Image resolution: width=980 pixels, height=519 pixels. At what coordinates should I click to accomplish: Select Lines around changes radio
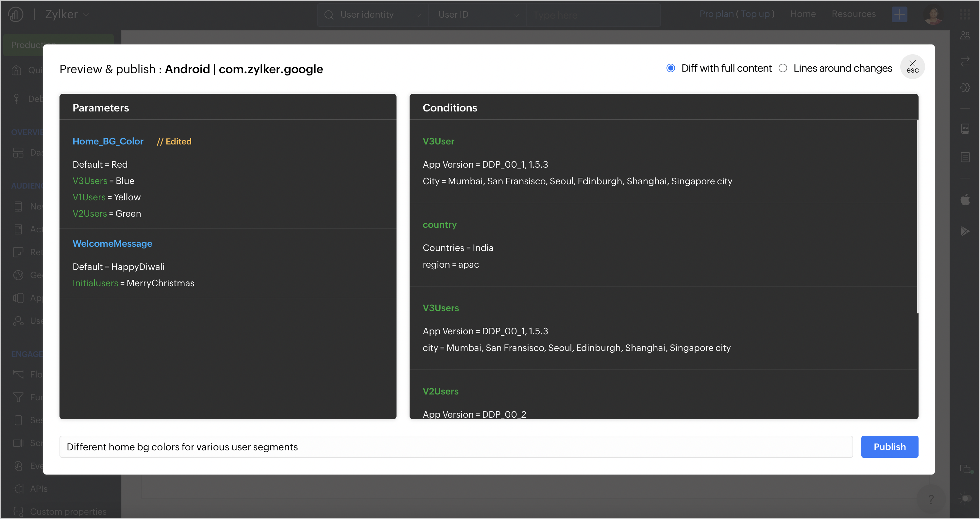[x=783, y=68]
